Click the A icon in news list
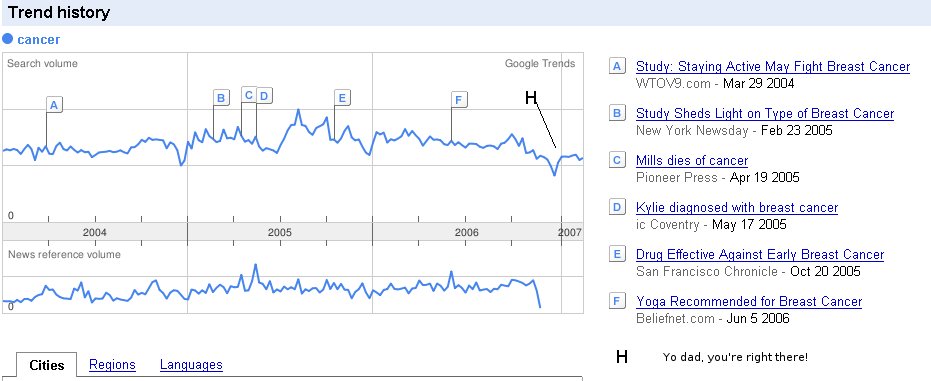The width and height of the screenshot is (931, 381). (617, 66)
